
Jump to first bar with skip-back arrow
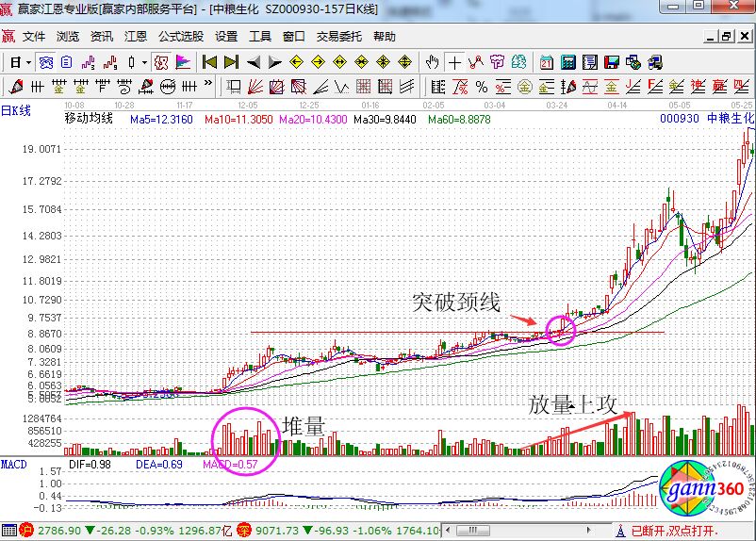point(210,62)
